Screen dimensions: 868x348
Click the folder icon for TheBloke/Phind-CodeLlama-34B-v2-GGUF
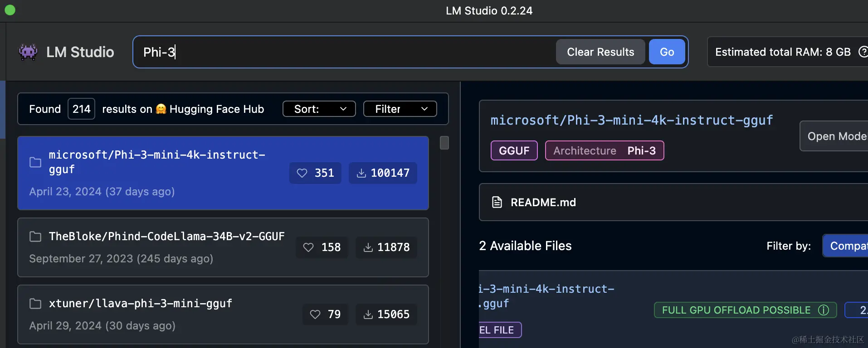click(x=35, y=237)
